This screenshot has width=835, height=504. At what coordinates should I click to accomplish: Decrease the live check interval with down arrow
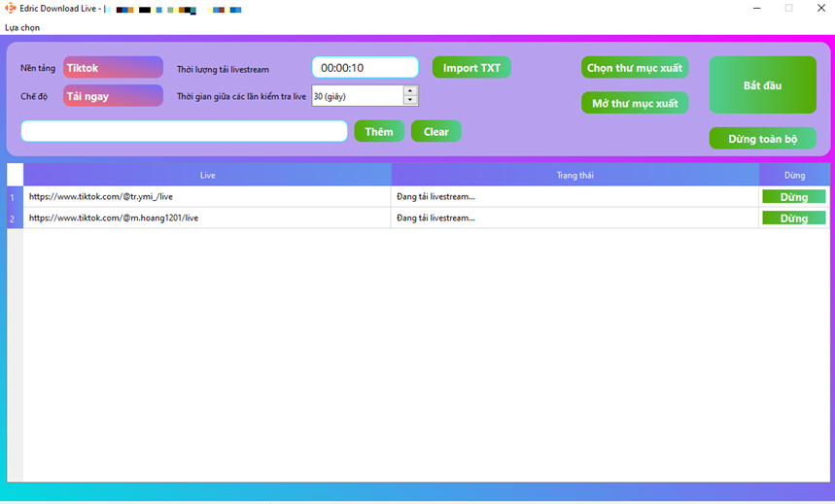[x=410, y=101]
